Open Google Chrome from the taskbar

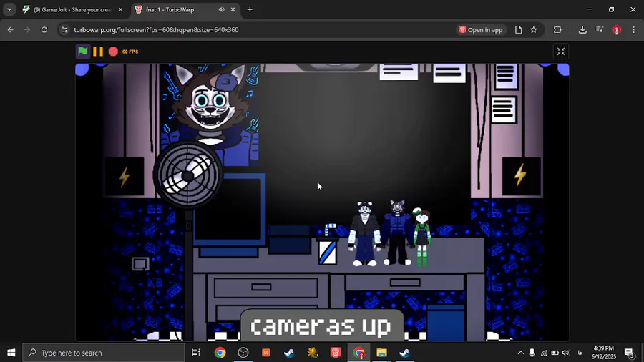220,353
